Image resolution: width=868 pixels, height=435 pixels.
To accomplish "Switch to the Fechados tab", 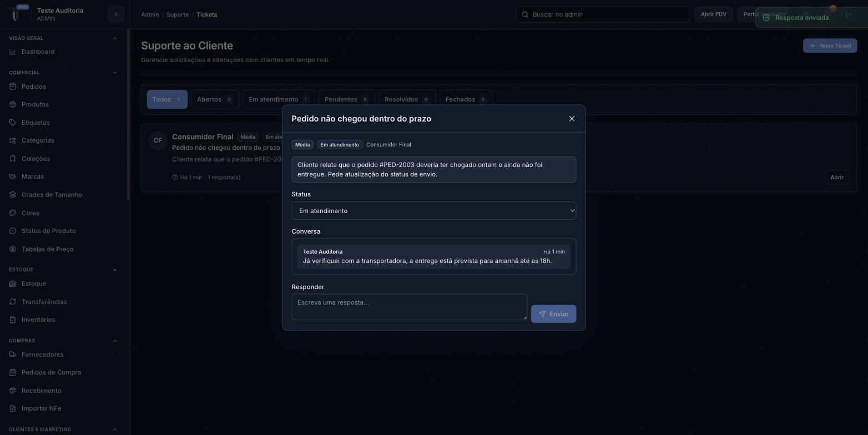I will coord(466,99).
